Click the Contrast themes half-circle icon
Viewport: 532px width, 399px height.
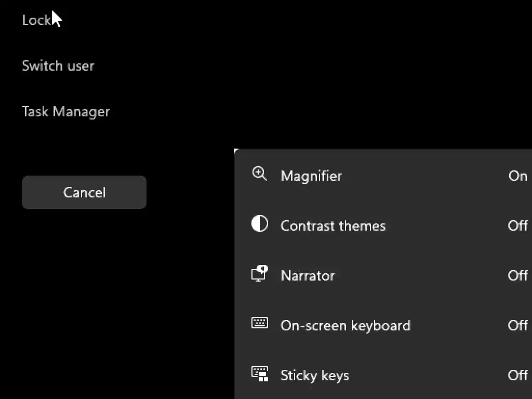pyautogui.click(x=259, y=224)
